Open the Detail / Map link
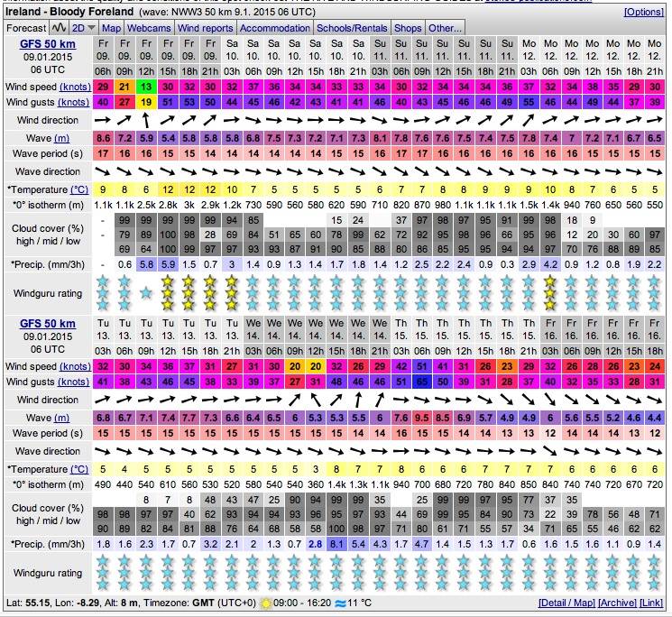 (x=568, y=602)
